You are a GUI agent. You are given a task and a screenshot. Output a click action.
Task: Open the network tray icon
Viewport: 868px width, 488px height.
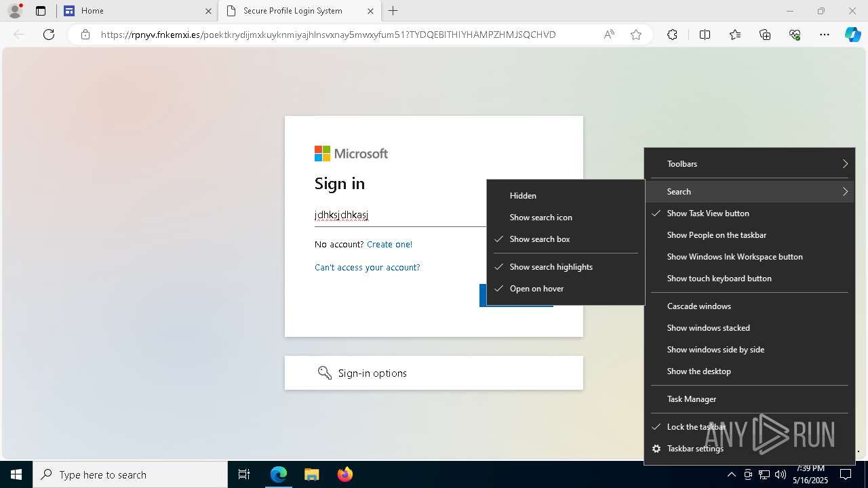click(764, 474)
